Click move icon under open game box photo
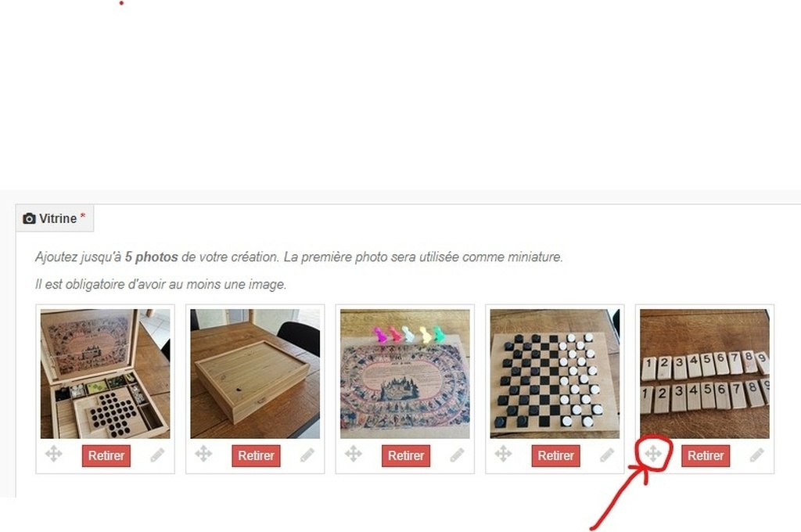Viewport: 801px width, 532px height. pos(54,453)
